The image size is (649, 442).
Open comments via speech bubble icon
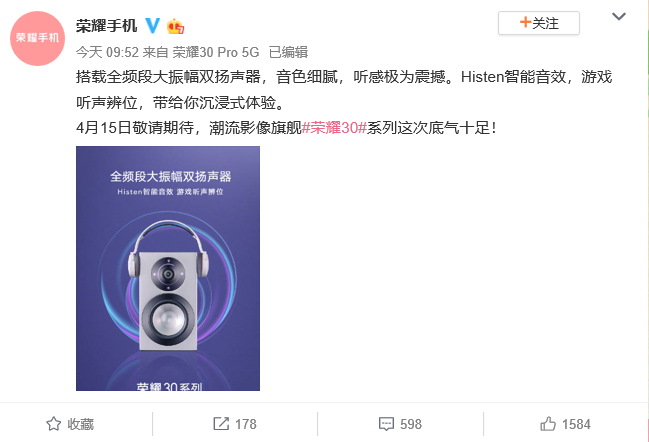(386, 424)
